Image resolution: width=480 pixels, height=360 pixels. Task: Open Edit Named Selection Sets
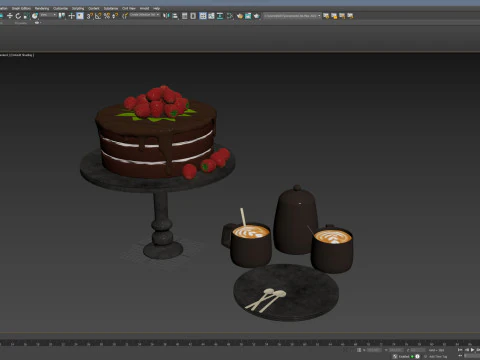124,16
